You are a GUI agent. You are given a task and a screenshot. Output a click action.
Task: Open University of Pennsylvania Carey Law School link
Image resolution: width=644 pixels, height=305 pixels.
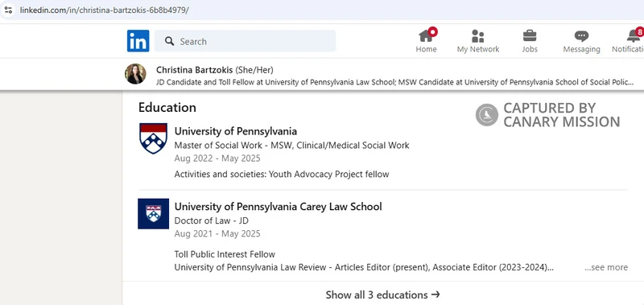coord(278,207)
